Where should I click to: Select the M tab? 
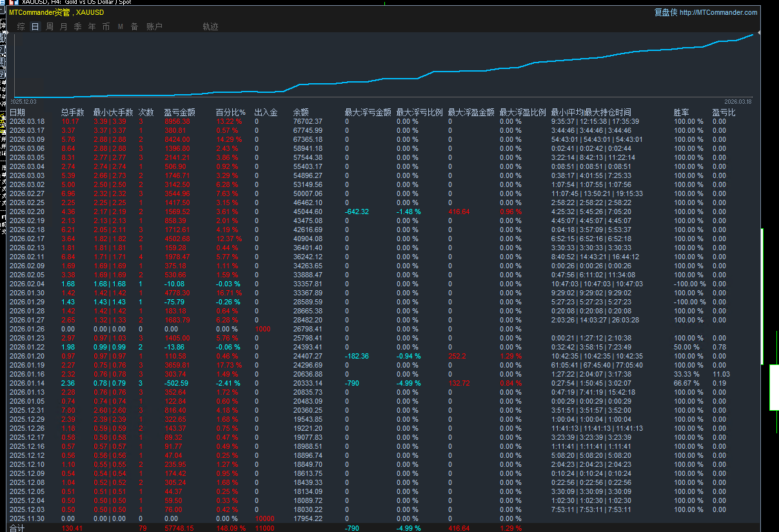pyautogui.click(x=121, y=26)
